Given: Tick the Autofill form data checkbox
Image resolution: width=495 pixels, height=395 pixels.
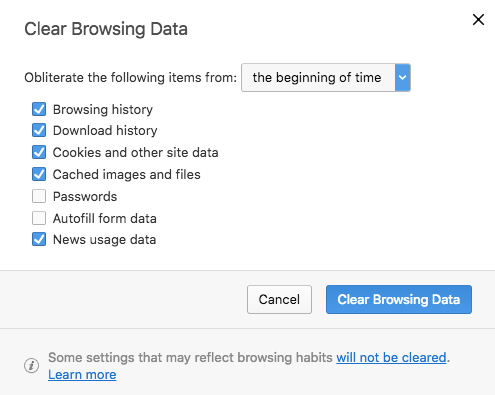Looking at the screenshot, I should [x=39, y=218].
